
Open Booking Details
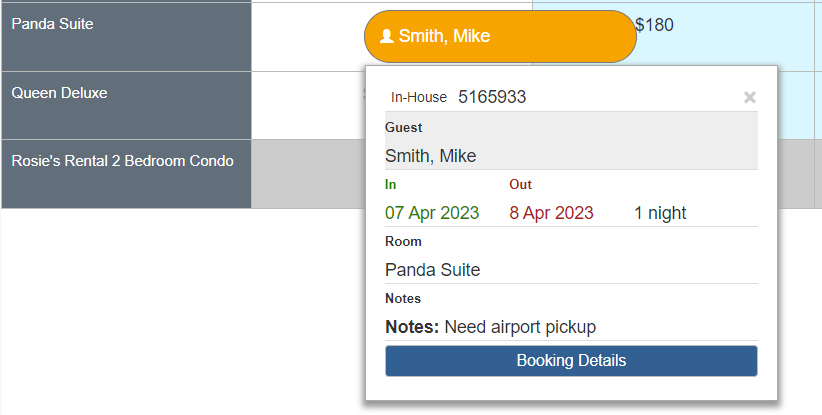(x=571, y=361)
